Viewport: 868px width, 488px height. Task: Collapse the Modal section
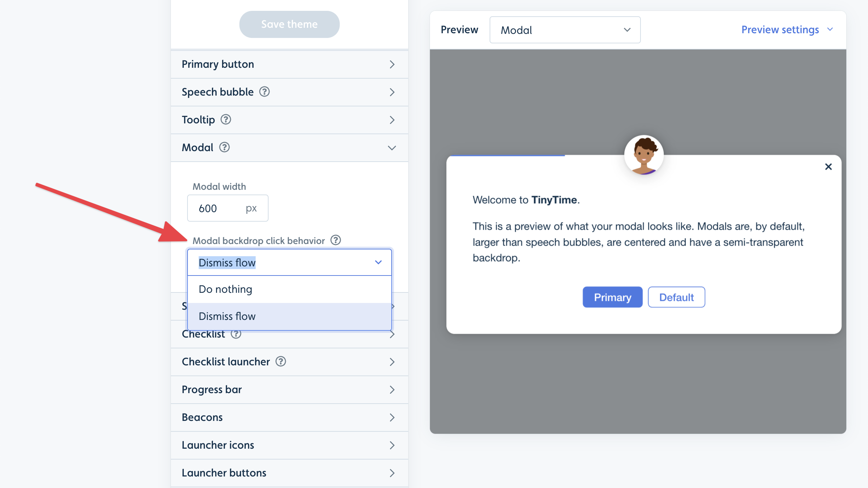point(290,148)
